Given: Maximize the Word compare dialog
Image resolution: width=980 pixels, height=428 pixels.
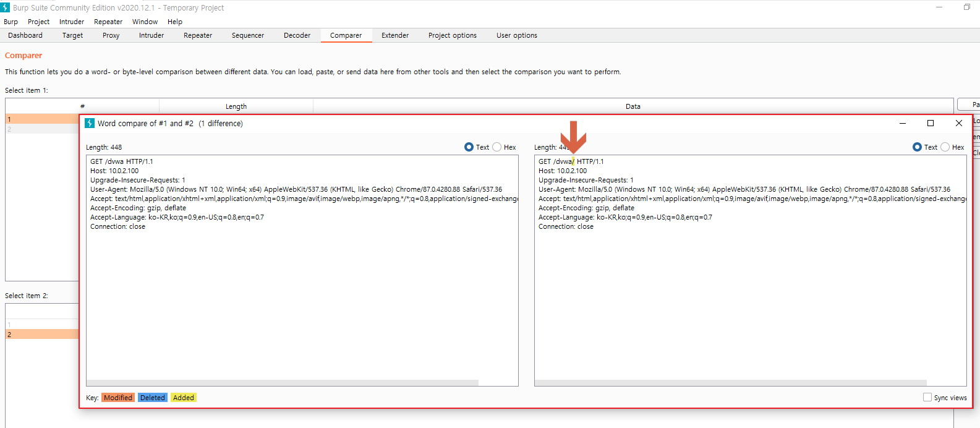Looking at the screenshot, I should point(931,123).
